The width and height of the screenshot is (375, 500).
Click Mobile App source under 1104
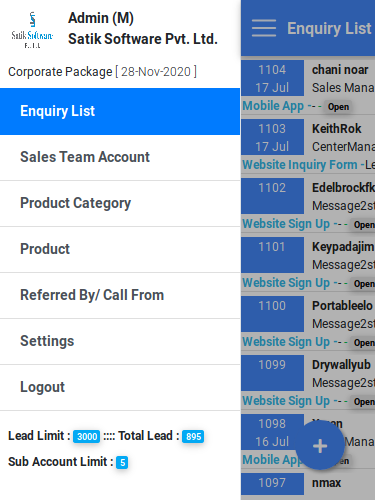tap(273, 106)
